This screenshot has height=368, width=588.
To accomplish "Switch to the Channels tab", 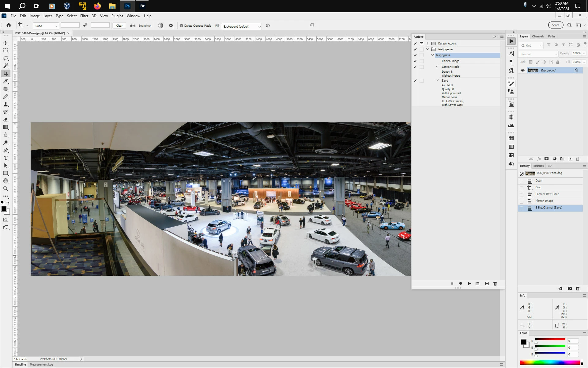I will pos(538,36).
